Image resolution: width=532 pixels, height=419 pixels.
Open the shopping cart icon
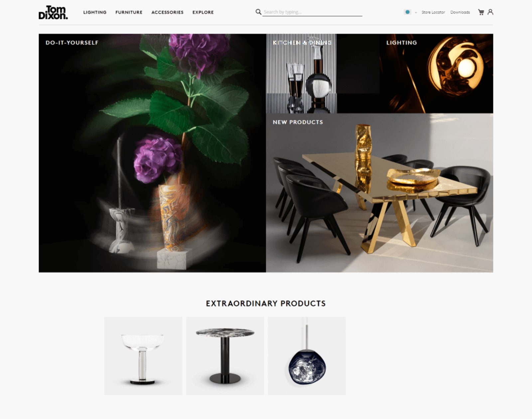coord(481,12)
